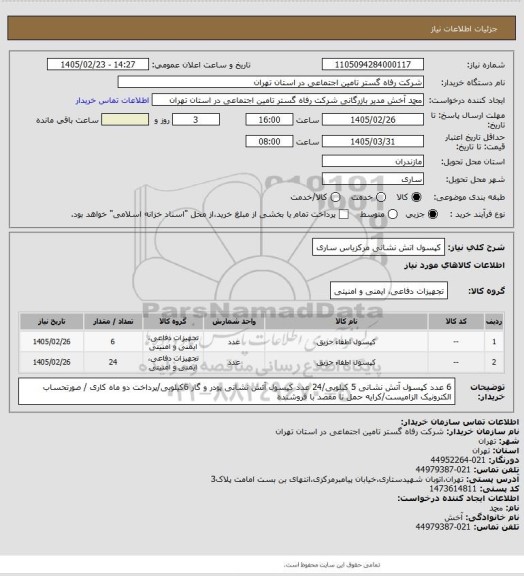Click the footer copyright text

(x=332, y=565)
